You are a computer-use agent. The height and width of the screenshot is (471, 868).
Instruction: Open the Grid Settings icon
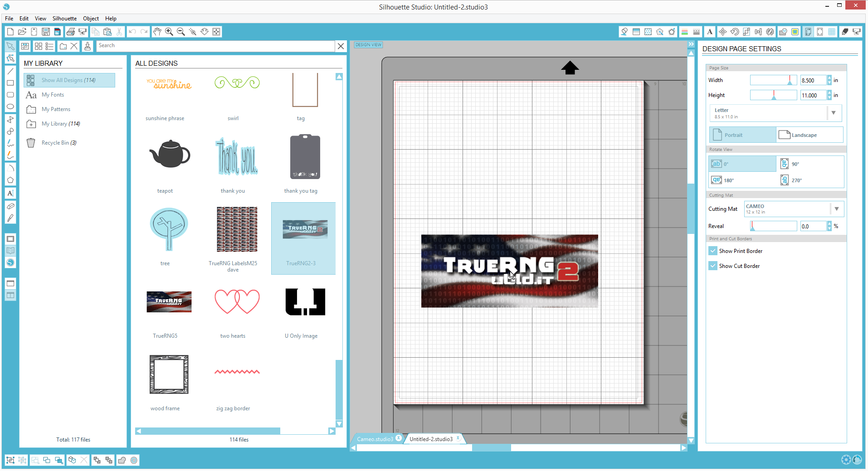[832, 32]
